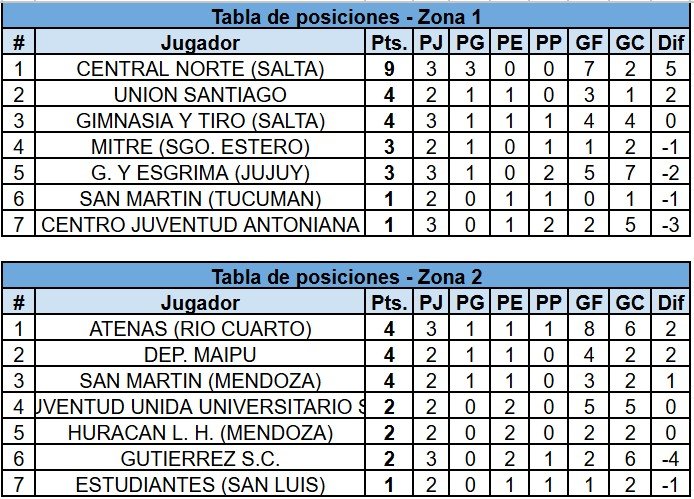Click the GIMNASIA Y TIRO (SALTA) cell

pyautogui.click(x=200, y=121)
